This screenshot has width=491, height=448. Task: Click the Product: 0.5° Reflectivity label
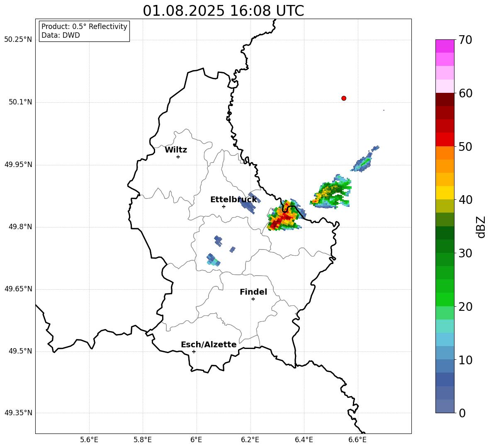[x=84, y=27]
